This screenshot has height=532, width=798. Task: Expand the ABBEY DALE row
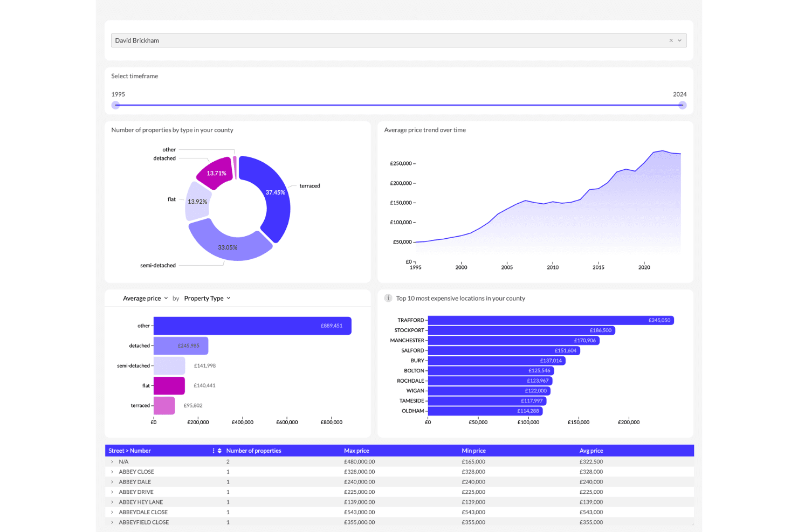click(x=112, y=482)
